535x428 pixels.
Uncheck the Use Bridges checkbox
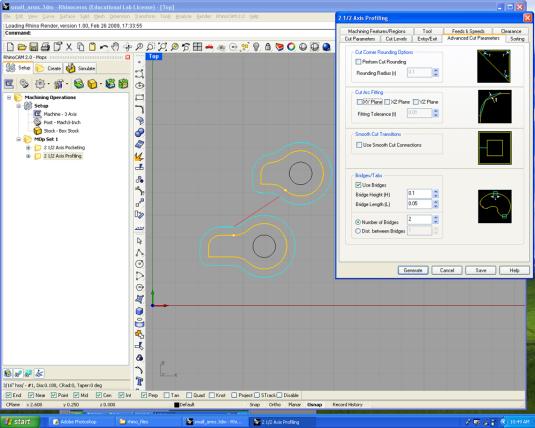(358, 185)
